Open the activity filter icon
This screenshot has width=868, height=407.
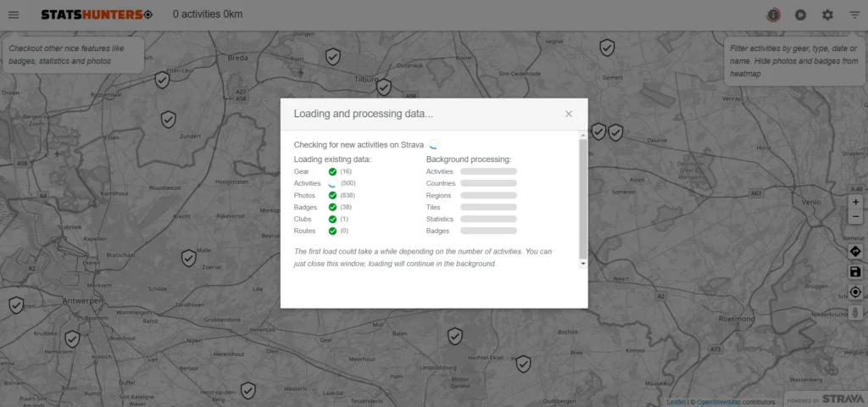click(x=854, y=14)
